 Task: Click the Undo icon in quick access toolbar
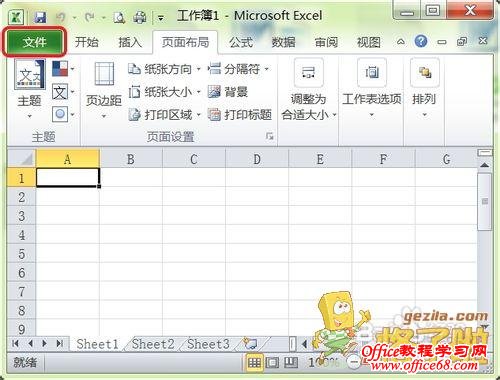click(61, 17)
